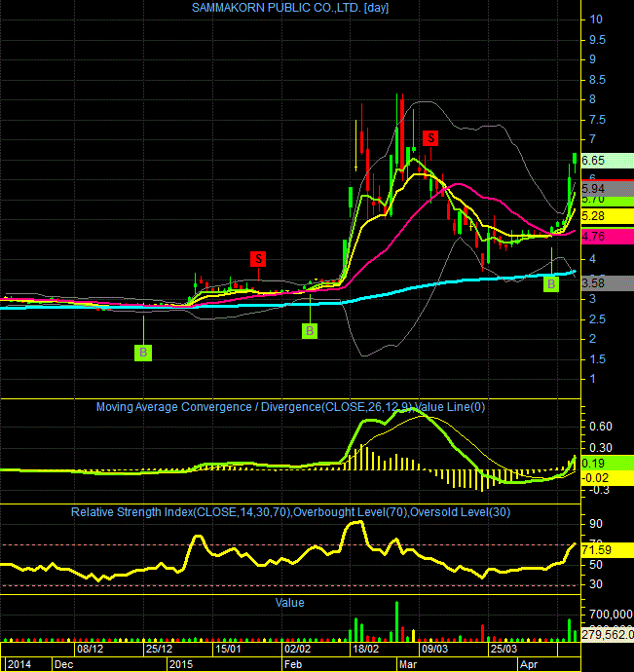
Task: Click the 25/03 date label
Action: (503, 649)
